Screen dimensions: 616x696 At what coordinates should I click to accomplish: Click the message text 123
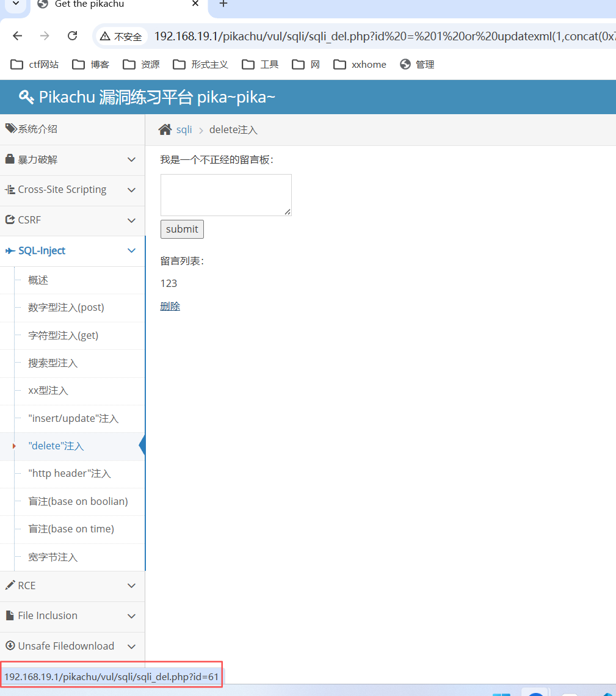point(168,284)
